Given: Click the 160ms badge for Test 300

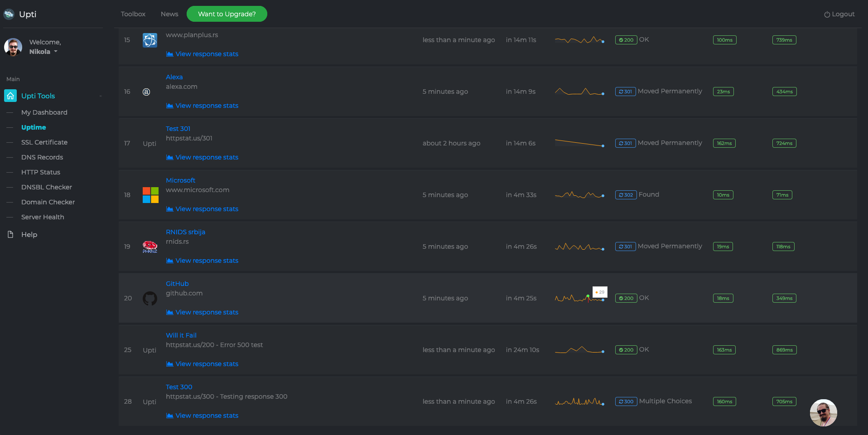Looking at the screenshot, I should pos(724,401).
